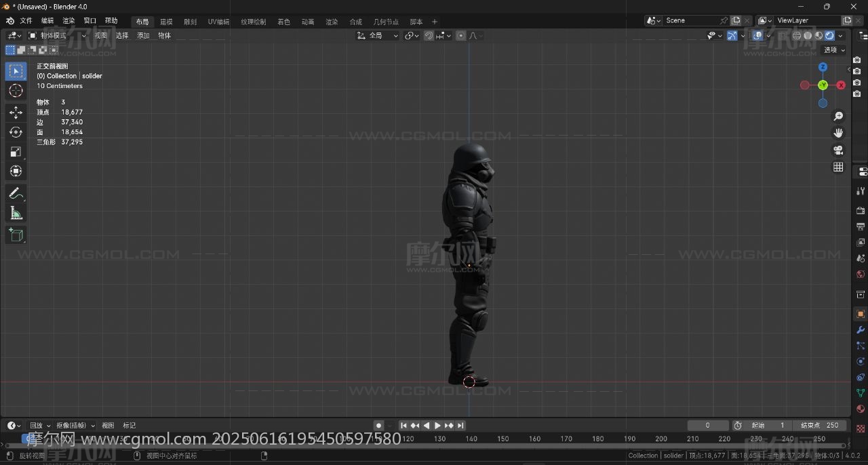Viewport: 868px width, 465px height.
Task: Select the Select Box tool
Action: point(16,71)
